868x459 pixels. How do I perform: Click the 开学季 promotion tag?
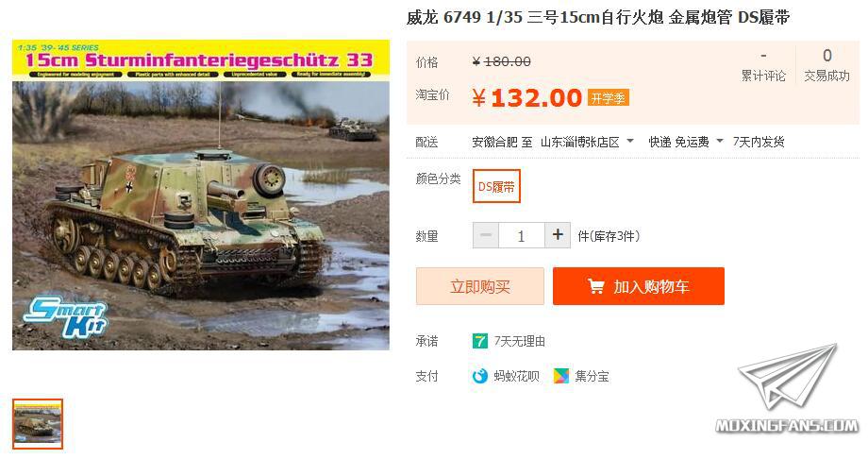coord(608,98)
